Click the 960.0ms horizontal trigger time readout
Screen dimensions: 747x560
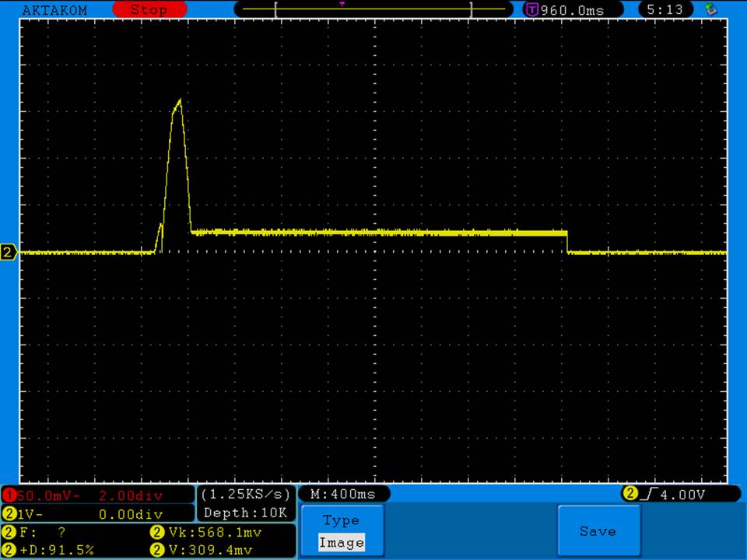tap(572, 10)
